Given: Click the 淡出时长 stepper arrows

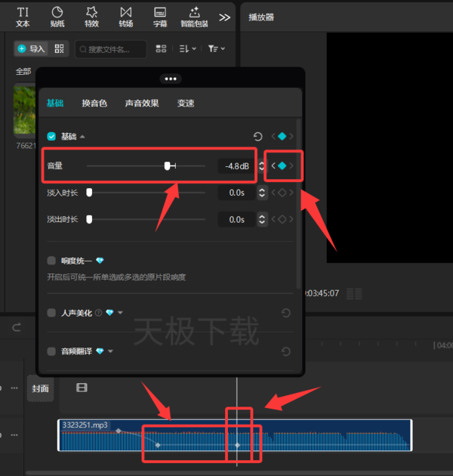Looking at the screenshot, I should pyautogui.click(x=262, y=219).
